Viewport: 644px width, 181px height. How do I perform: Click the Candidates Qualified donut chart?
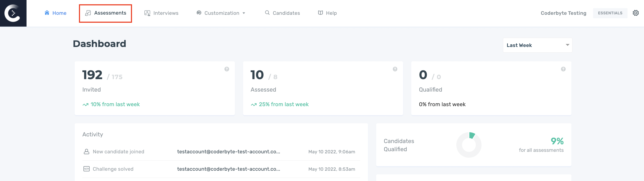pyautogui.click(x=469, y=145)
